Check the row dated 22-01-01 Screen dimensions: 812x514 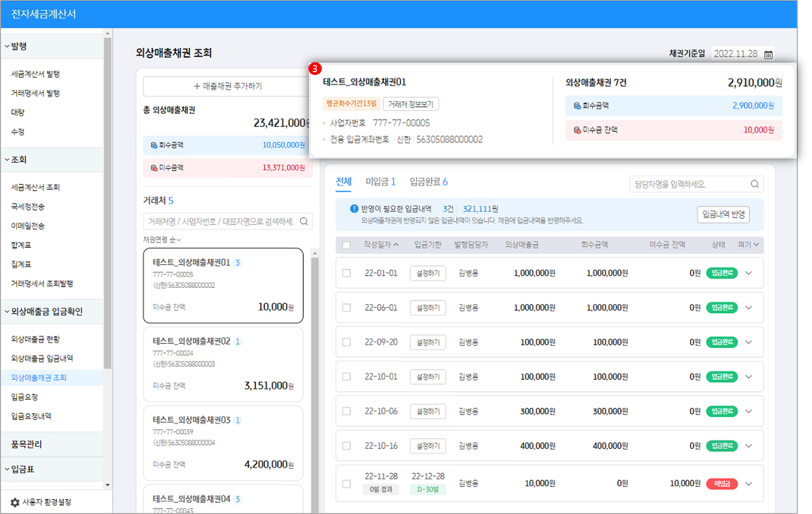coord(346,273)
